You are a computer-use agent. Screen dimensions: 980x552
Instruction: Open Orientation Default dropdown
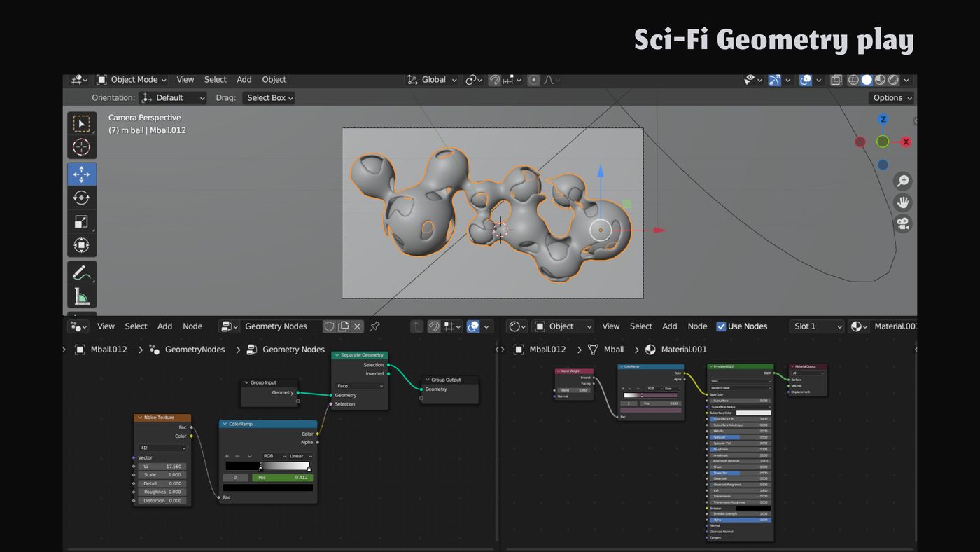tap(173, 98)
